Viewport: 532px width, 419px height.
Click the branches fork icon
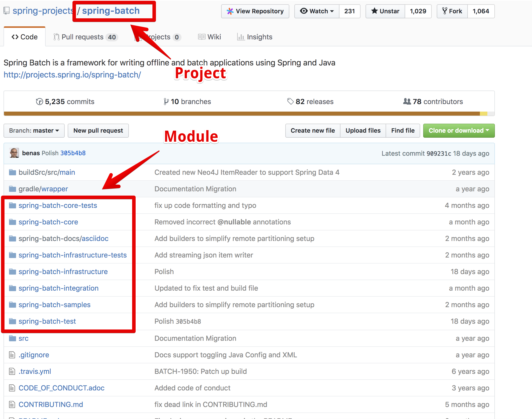coord(166,102)
